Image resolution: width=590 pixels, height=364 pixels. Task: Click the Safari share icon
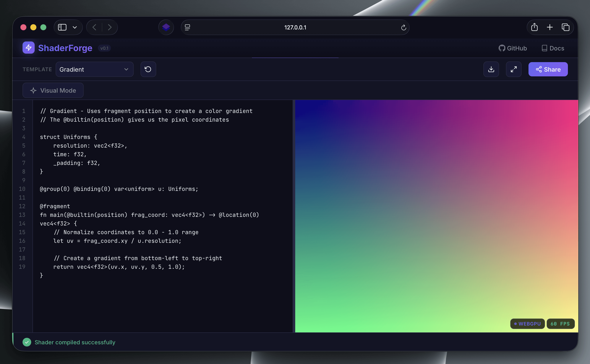coord(534,27)
